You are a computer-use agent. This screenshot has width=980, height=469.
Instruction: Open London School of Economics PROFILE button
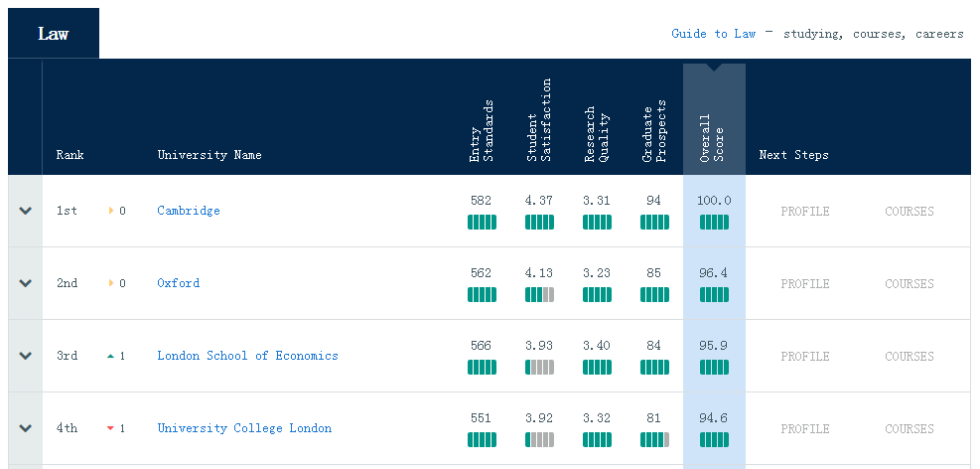[805, 357]
